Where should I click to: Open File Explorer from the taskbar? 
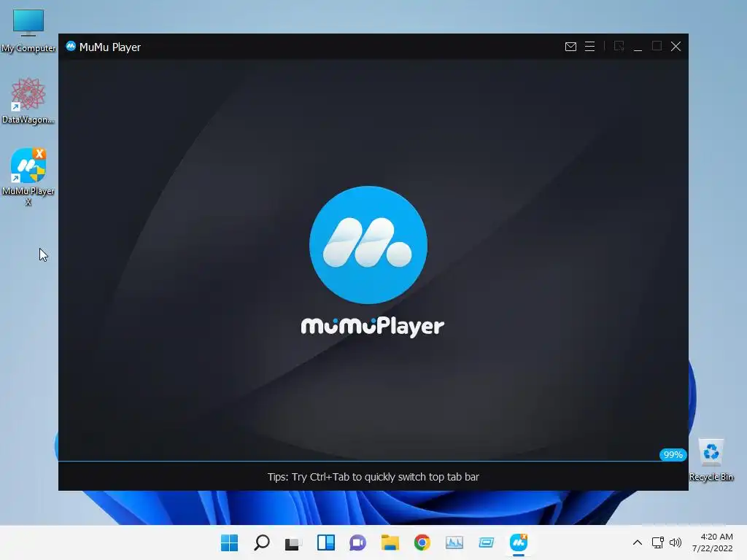[x=390, y=542]
